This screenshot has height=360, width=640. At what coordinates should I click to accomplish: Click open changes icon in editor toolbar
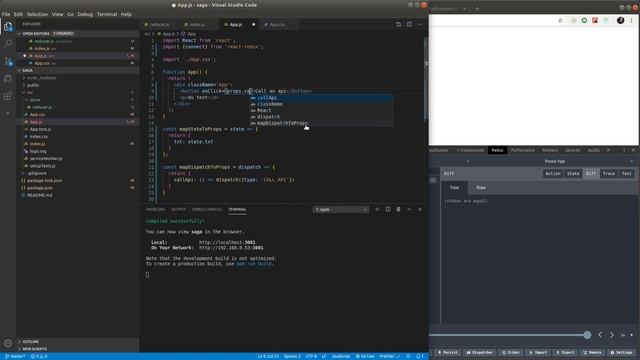click(x=398, y=24)
